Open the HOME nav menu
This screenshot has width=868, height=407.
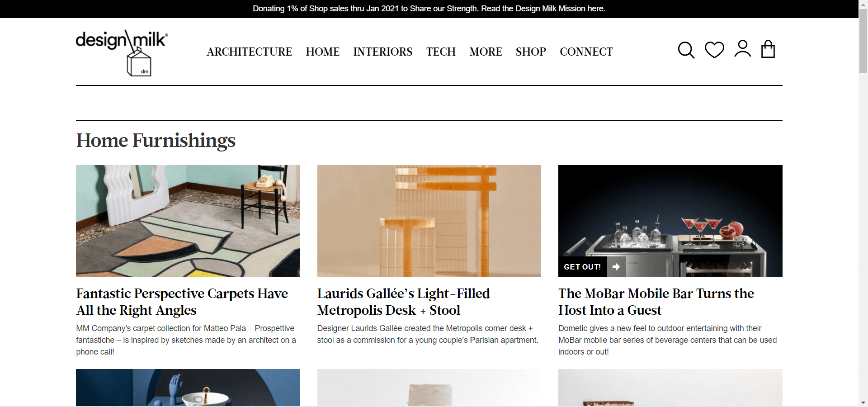coord(323,52)
